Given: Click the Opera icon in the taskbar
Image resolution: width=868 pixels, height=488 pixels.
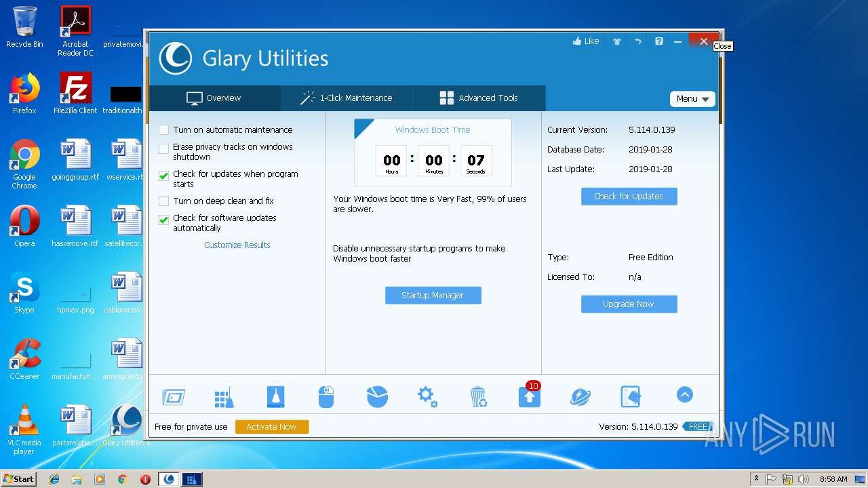Looking at the screenshot, I should (145, 479).
